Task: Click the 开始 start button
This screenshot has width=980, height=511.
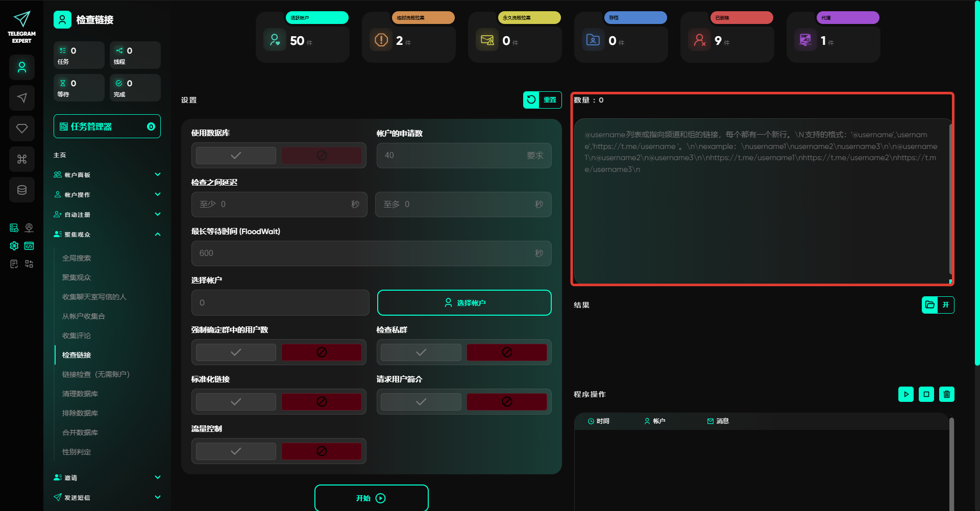Action: click(371, 498)
